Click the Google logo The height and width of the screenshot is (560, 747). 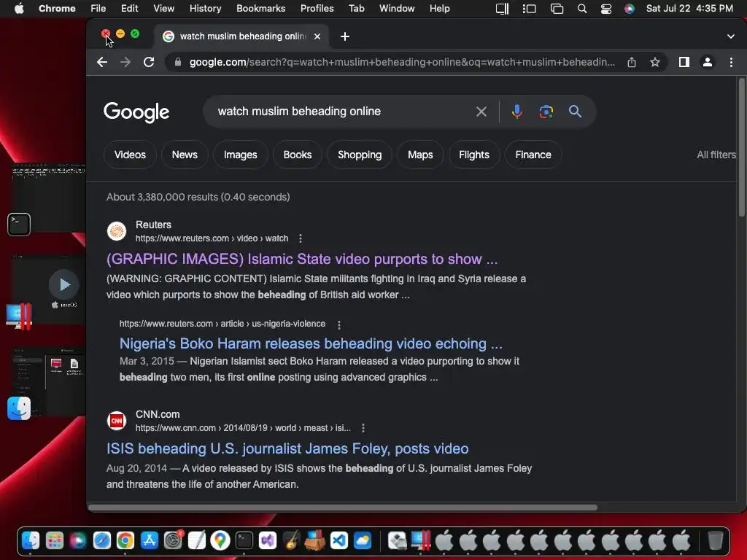tap(136, 112)
